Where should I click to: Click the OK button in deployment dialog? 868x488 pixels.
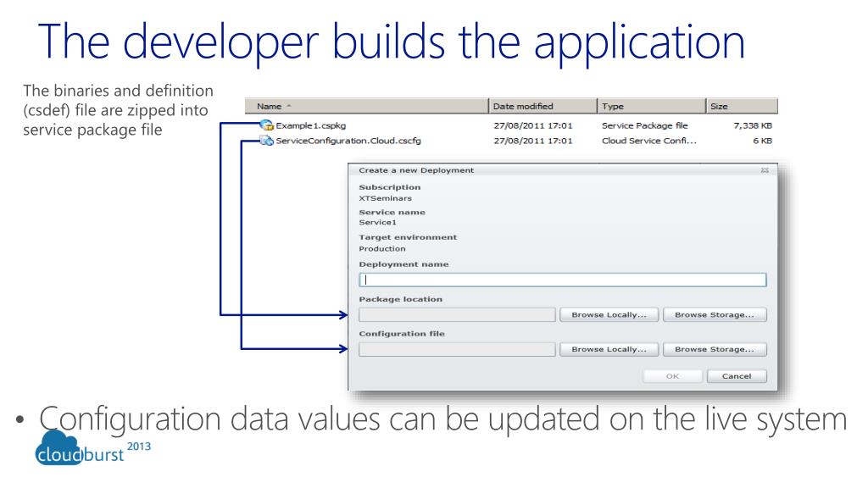672,376
